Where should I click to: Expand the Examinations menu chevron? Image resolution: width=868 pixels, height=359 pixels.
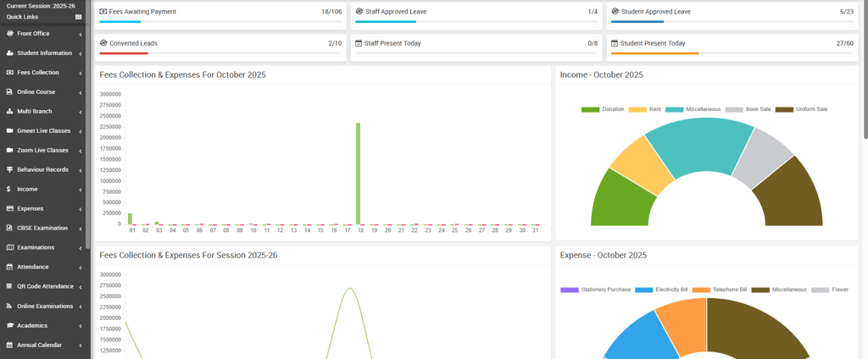81,248
